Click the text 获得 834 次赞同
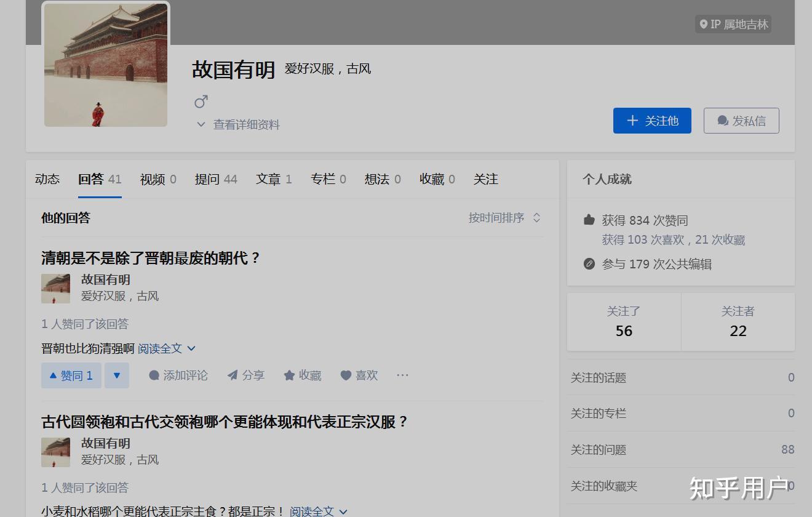Screen dimensions: 812x517 click(x=645, y=220)
